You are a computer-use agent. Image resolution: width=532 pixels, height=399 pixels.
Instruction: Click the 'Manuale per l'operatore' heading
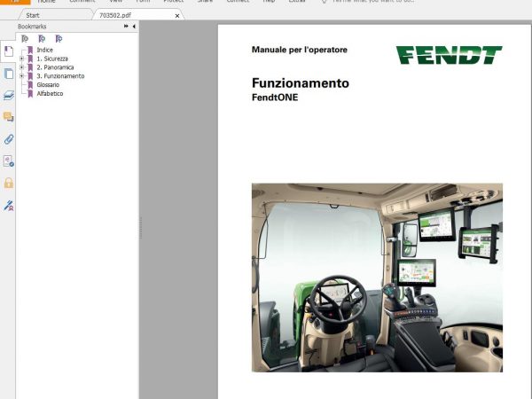click(300, 50)
